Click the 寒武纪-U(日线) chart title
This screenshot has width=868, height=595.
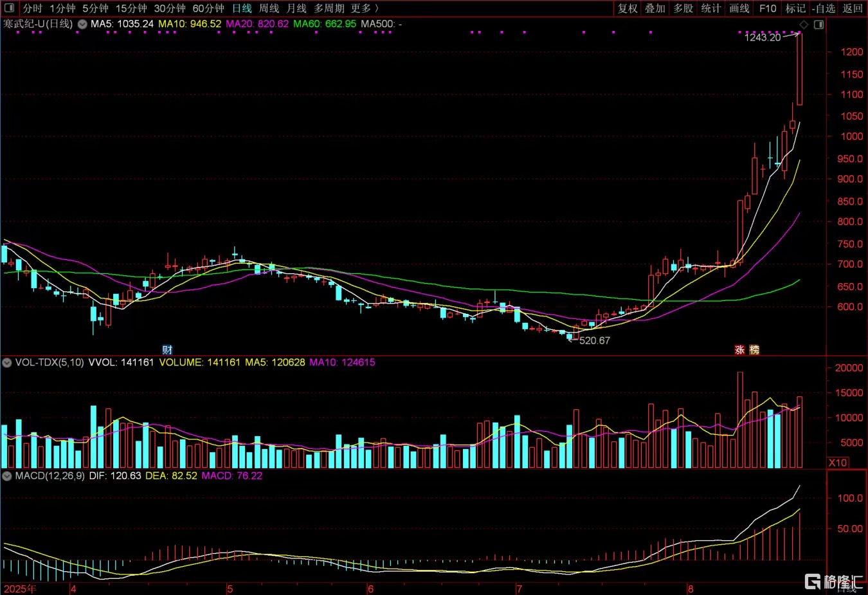click(39, 24)
